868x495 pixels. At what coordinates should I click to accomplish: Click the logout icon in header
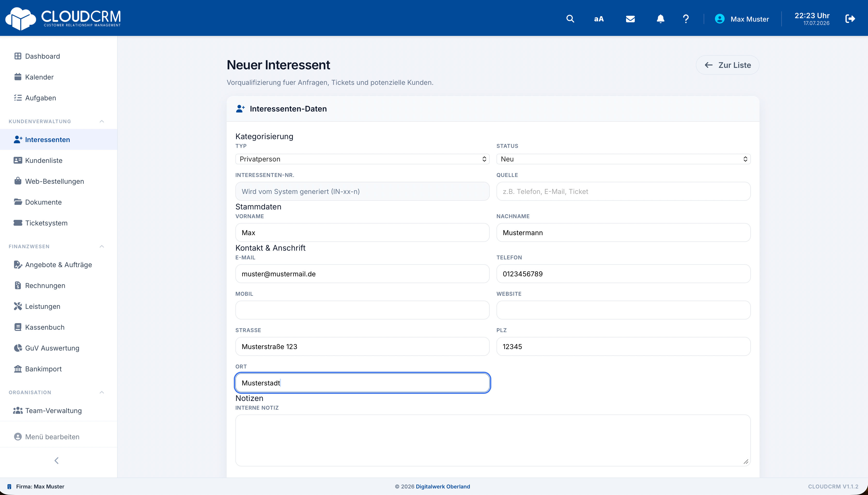[x=850, y=19]
